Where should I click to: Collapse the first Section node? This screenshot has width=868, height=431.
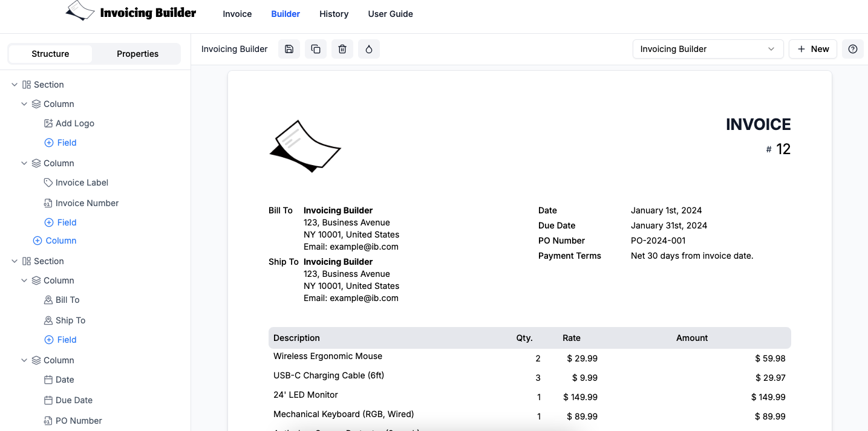[15, 85]
